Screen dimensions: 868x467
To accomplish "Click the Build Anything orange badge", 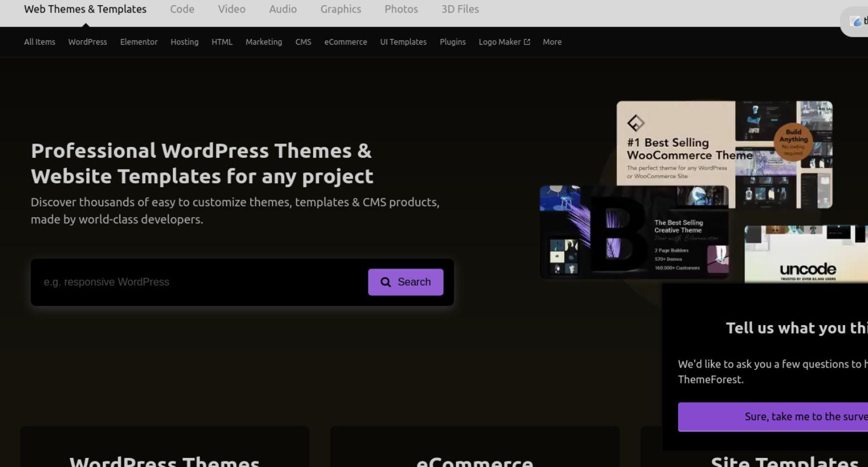I will pos(793,142).
